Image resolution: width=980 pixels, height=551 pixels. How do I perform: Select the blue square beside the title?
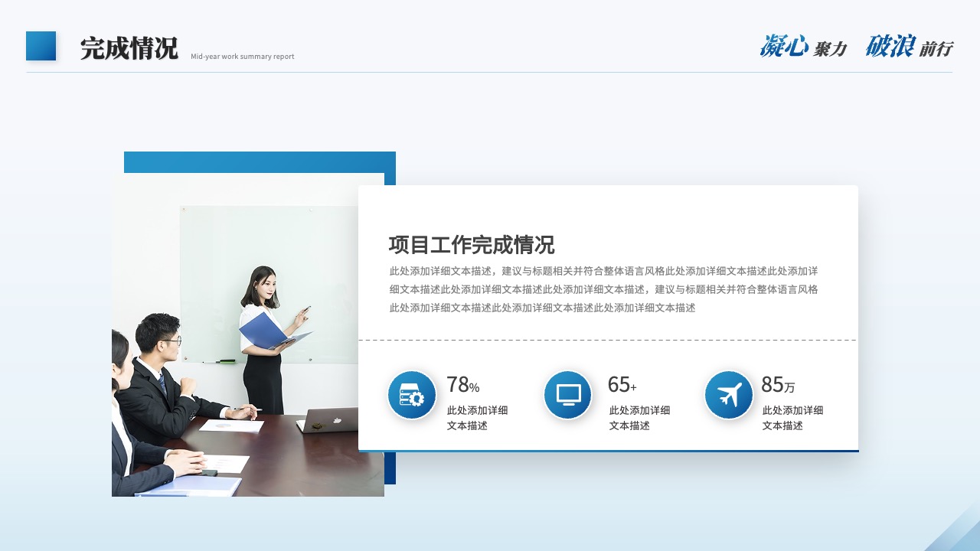(x=41, y=46)
